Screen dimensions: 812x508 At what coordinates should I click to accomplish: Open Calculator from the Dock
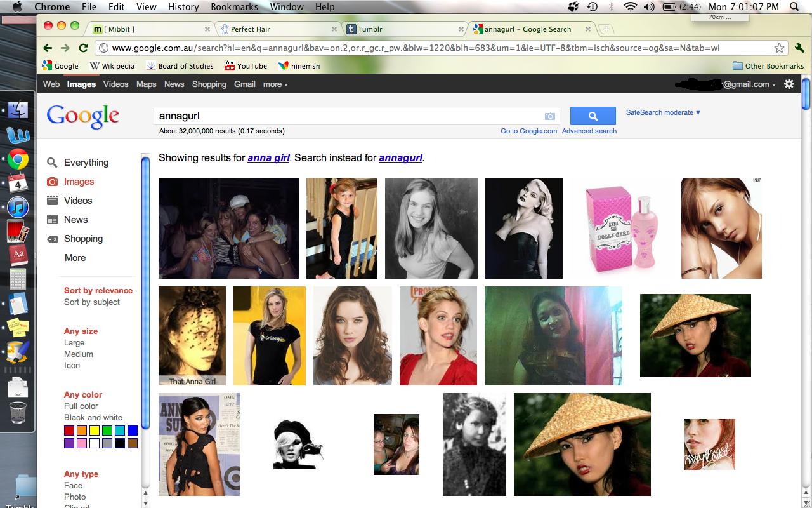[x=18, y=279]
